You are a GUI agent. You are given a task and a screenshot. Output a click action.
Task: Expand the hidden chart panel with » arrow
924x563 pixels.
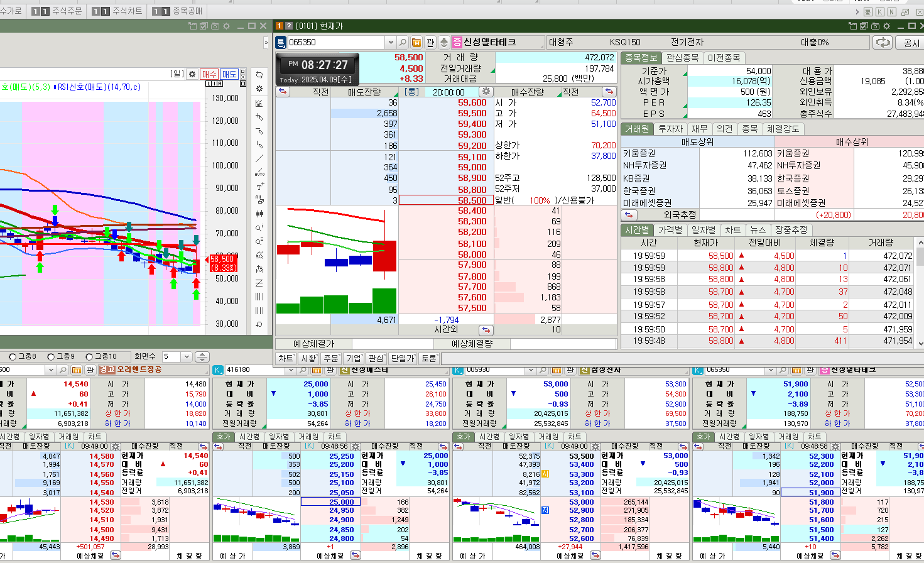tap(266, 43)
